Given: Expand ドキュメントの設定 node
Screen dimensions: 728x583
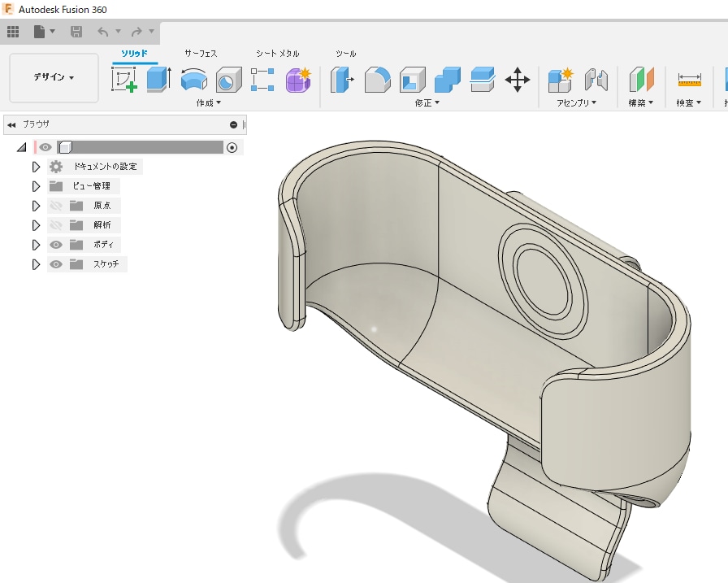Looking at the screenshot, I should [x=36, y=167].
